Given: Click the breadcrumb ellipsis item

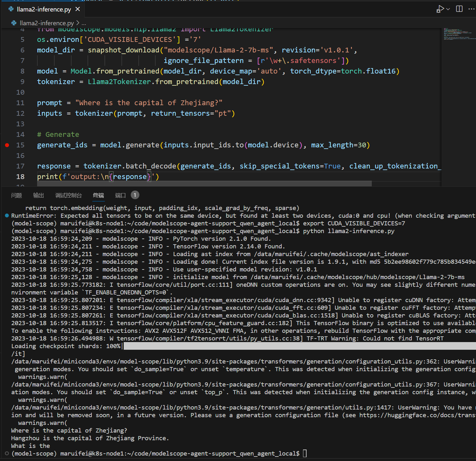Looking at the screenshot, I should 84,23.
